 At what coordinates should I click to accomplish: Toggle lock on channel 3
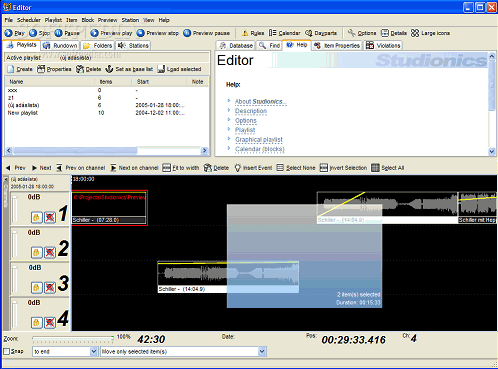[x=37, y=287]
